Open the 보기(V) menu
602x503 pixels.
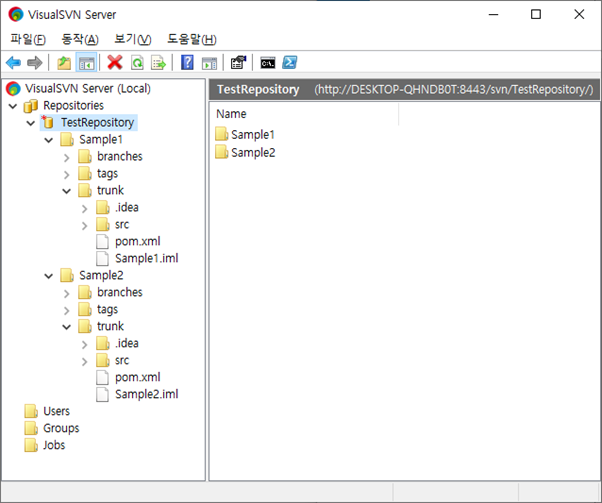pos(133,39)
